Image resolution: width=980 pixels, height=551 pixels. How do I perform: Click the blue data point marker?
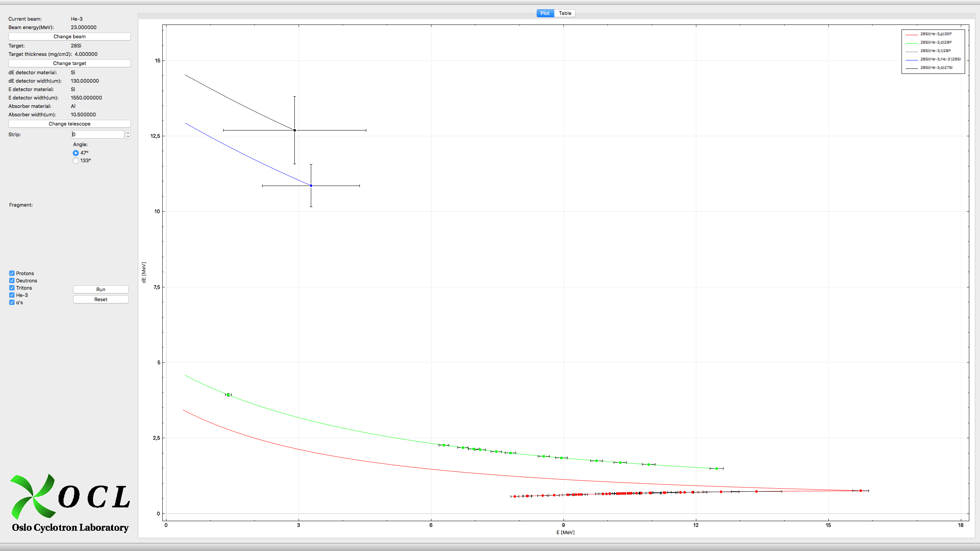click(311, 186)
